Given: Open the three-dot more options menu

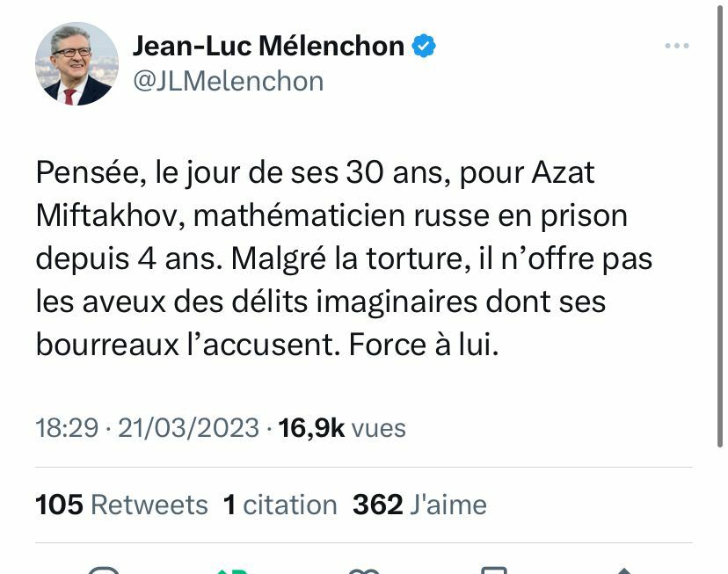Looking at the screenshot, I should click(x=676, y=46).
